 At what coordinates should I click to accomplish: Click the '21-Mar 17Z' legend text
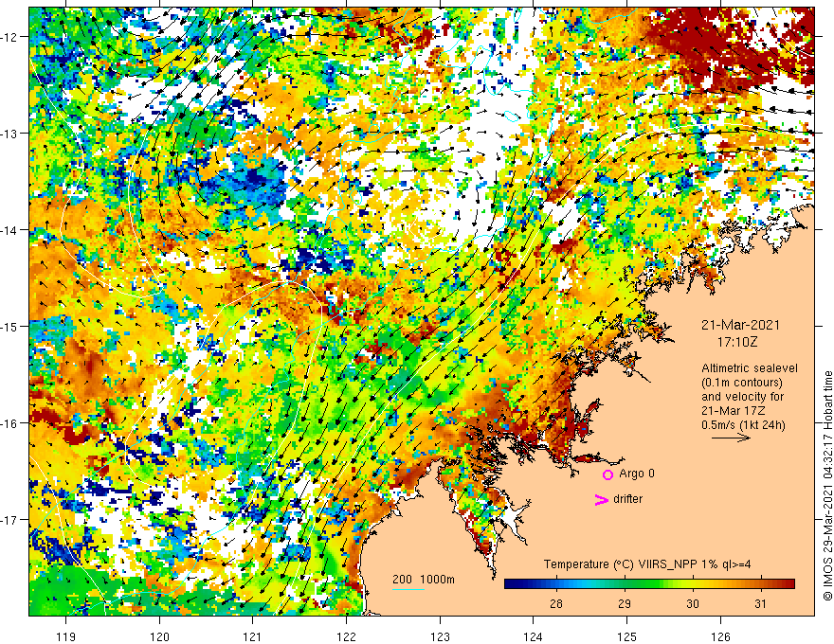coord(734,411)
